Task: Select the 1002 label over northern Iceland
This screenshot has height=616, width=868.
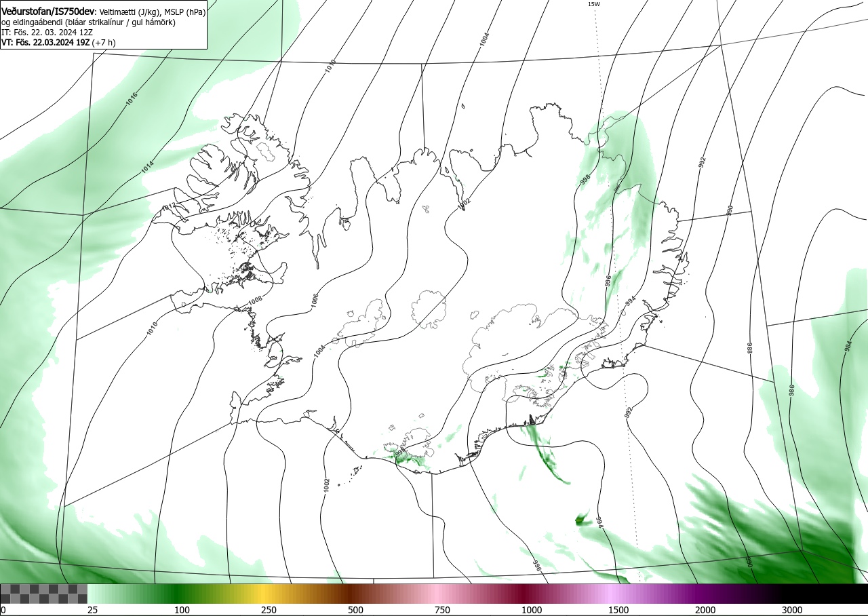Action: pyautogui.click(x=465, y=202)
